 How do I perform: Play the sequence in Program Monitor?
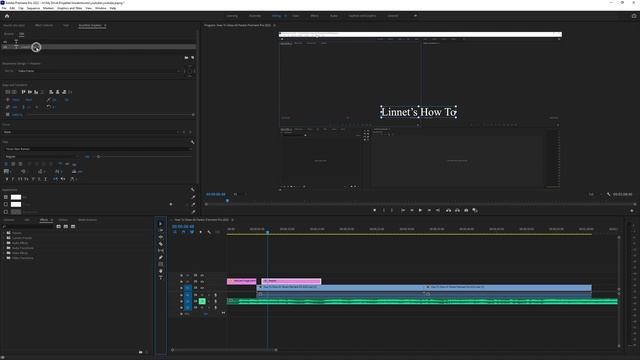(x=420, y=210)
